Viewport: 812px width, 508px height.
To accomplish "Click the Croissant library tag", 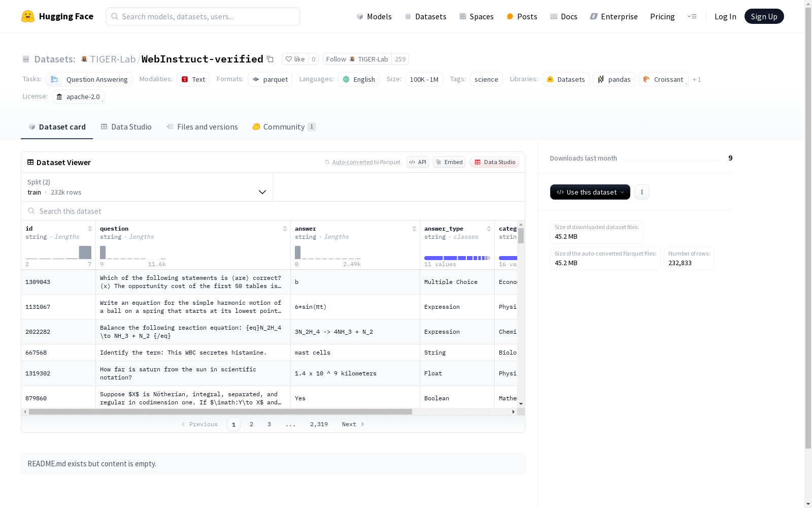I will coord(663,79).
